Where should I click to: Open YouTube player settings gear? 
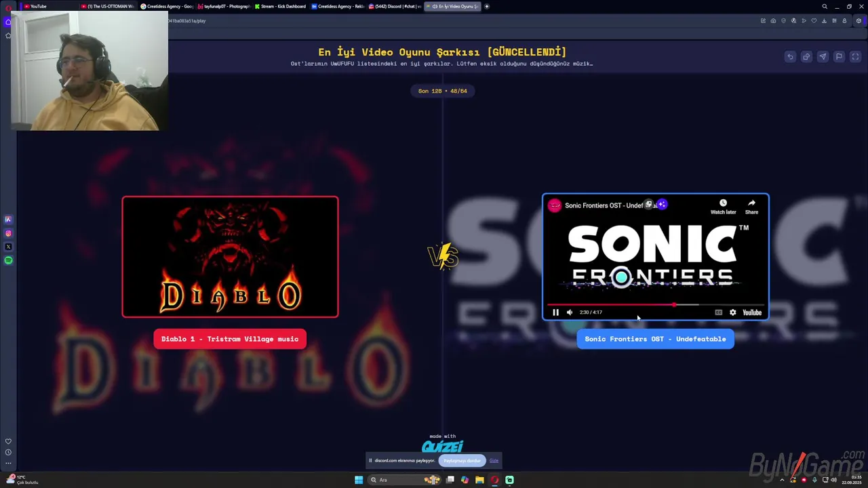[732, 312]
